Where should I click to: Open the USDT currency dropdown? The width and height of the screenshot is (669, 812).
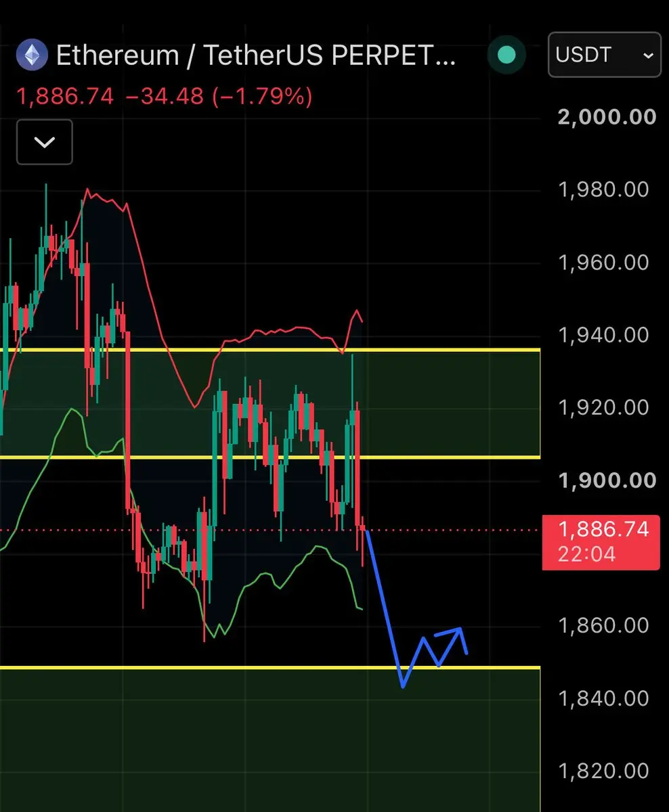(604, 55)
